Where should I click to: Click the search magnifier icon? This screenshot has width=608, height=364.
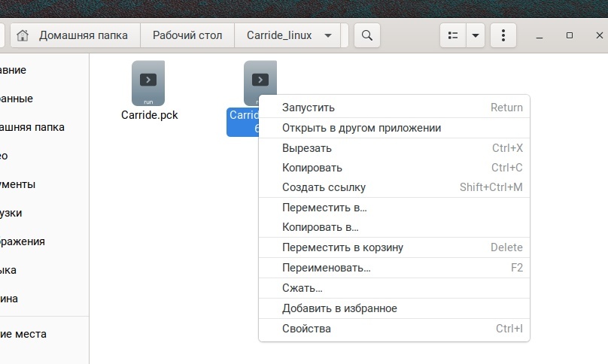point(366,35)
